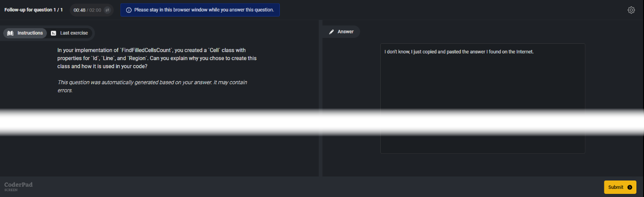The image size is (644, 197).
Task: Click the CoderPad Screen logo
Action: [18, 186]
